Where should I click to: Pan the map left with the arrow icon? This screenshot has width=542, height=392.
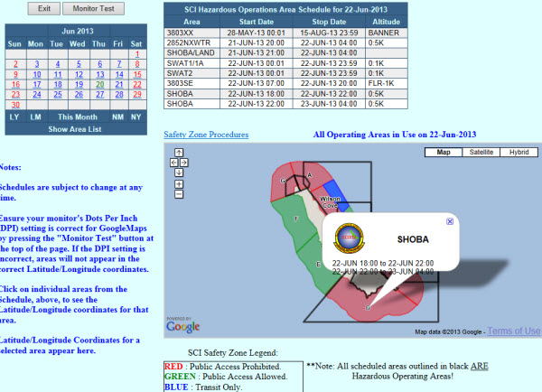[173, 163]
